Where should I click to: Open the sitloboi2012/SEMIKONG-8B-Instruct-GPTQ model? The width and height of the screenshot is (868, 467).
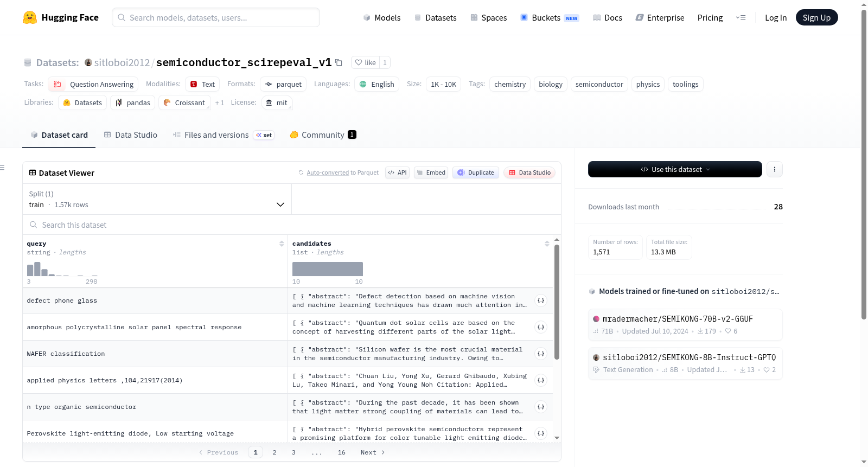click(x=685, y=363)
